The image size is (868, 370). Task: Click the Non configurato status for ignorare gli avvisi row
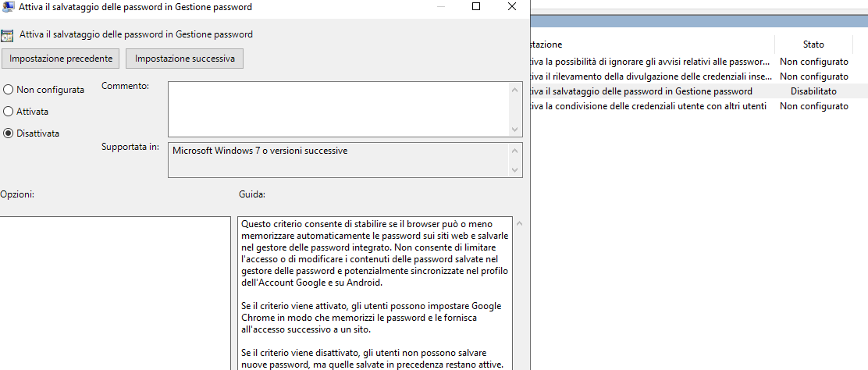tap(813, 62)
